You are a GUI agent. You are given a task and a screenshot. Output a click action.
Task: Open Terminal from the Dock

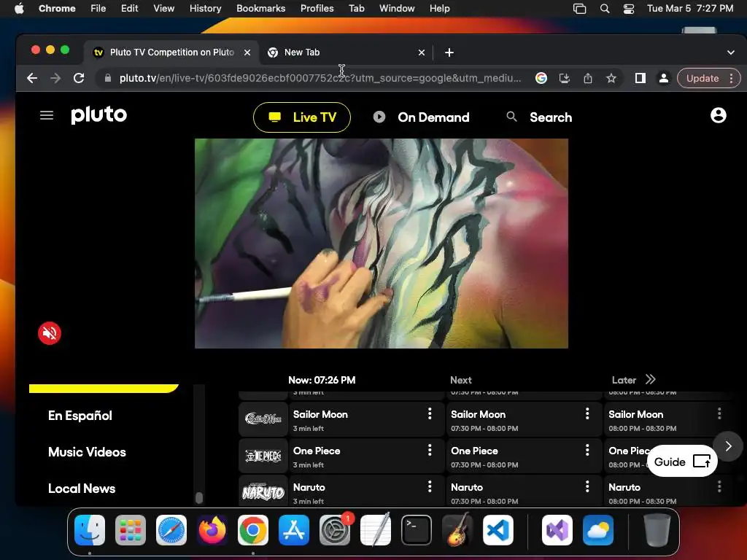tap(417, 530)
